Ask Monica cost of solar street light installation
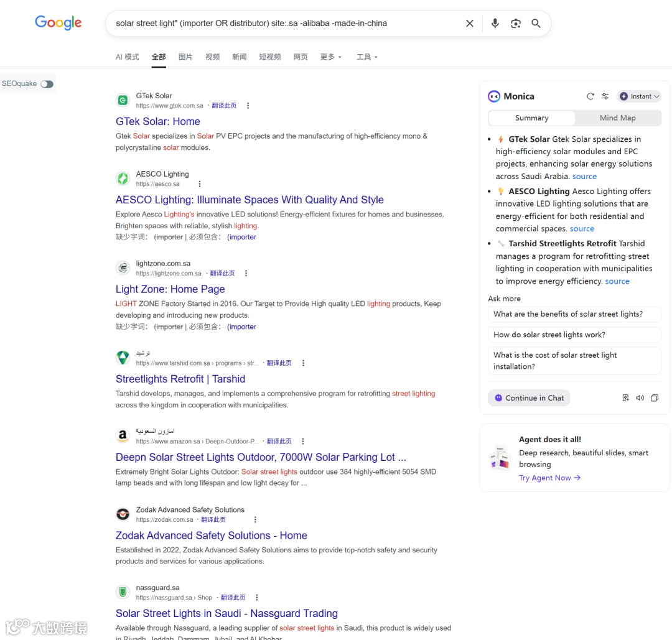 pyautogui.click(x=574, y=361)
